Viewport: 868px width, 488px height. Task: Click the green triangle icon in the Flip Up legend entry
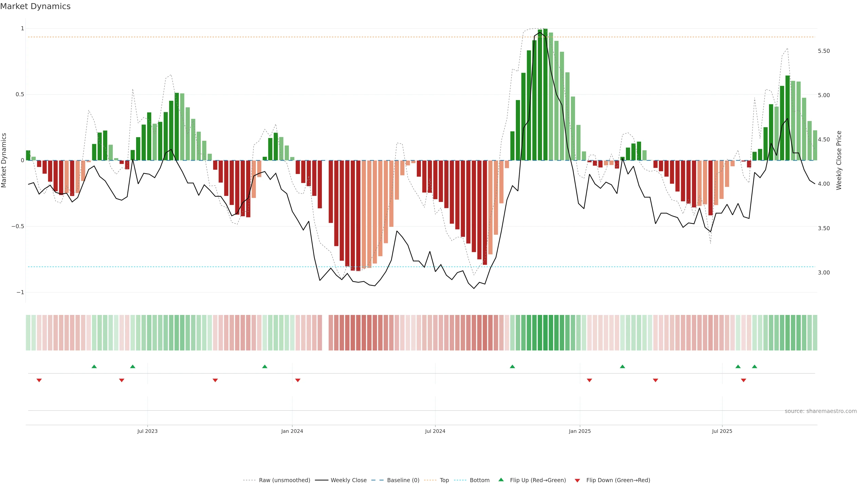(501, 480)
